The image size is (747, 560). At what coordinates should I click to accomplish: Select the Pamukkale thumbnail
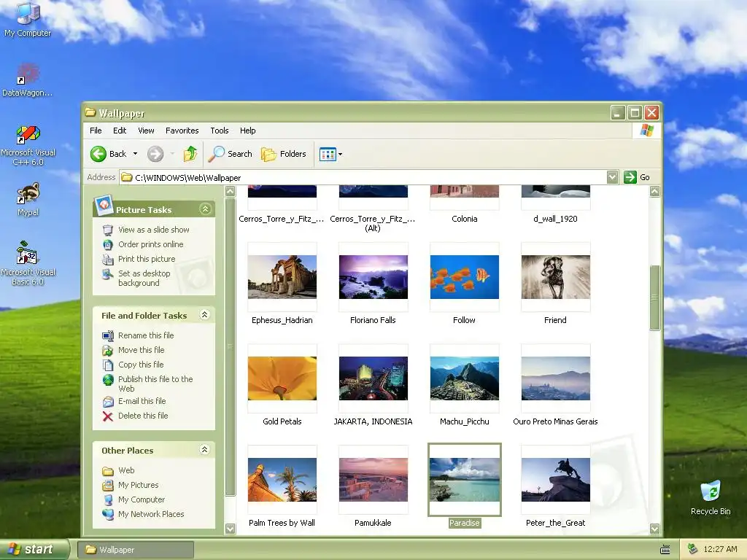point(373,480)
